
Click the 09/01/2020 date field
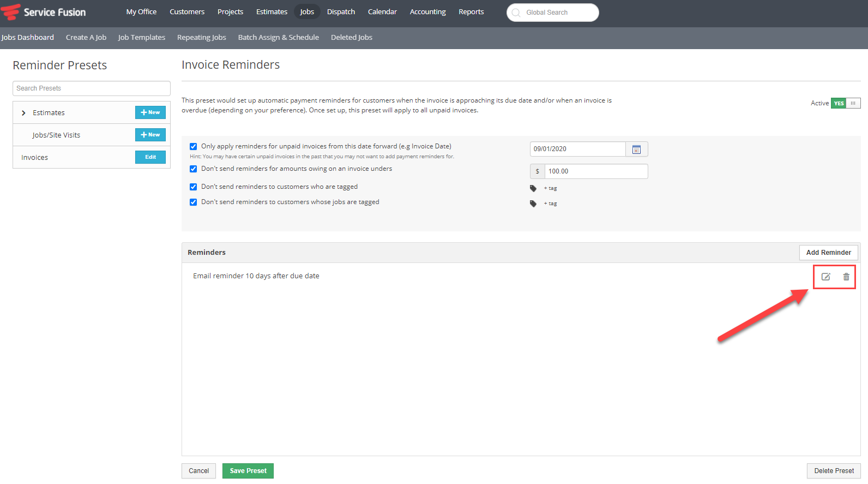click(x=578, y=149)
